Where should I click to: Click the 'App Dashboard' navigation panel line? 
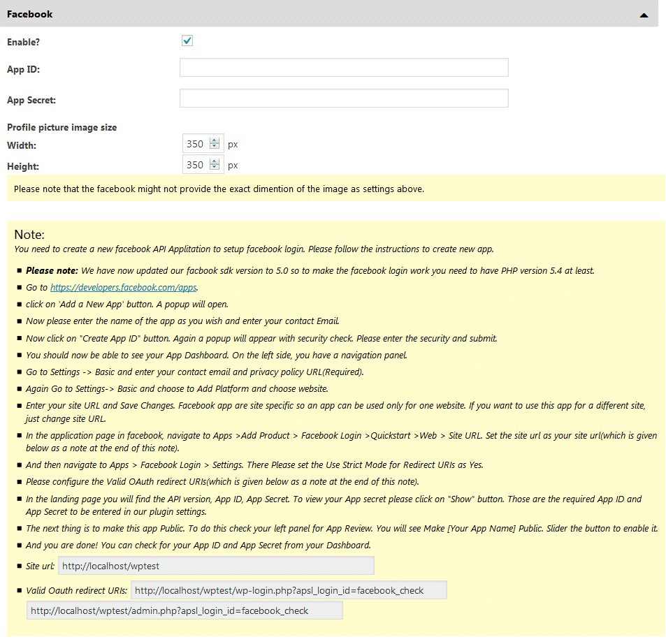pos(217,356)
